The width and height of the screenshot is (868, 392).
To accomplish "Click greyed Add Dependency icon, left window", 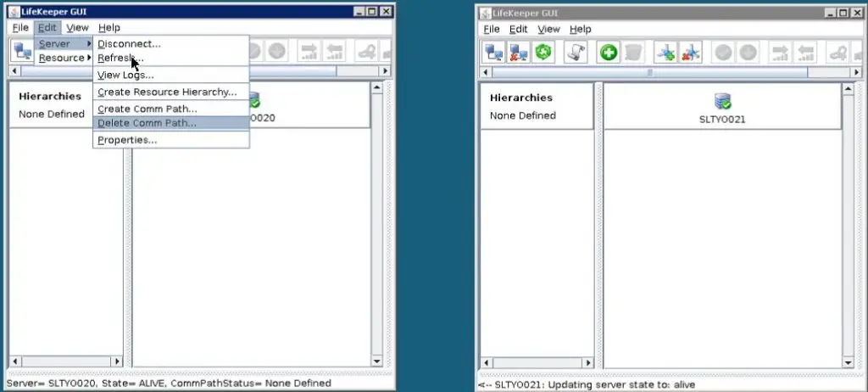I will click(366, 51).
